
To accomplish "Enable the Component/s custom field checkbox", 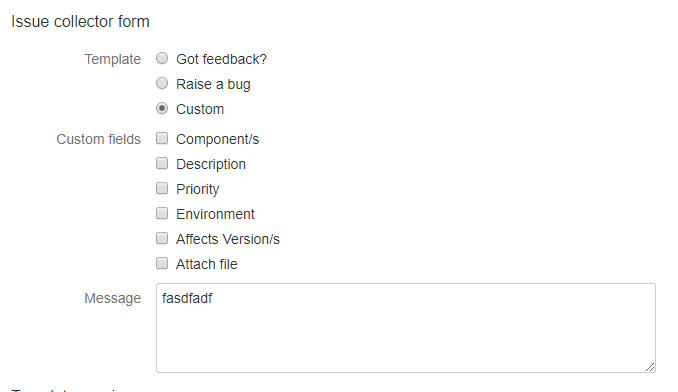I will click(x=162, y=138).
